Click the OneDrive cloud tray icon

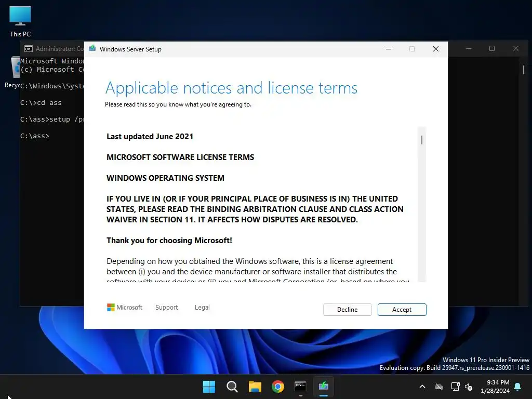pos(439,387)
